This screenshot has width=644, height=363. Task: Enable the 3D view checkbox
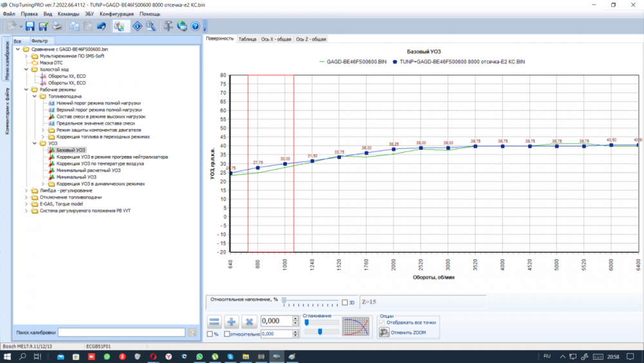(x=345, y=302)
